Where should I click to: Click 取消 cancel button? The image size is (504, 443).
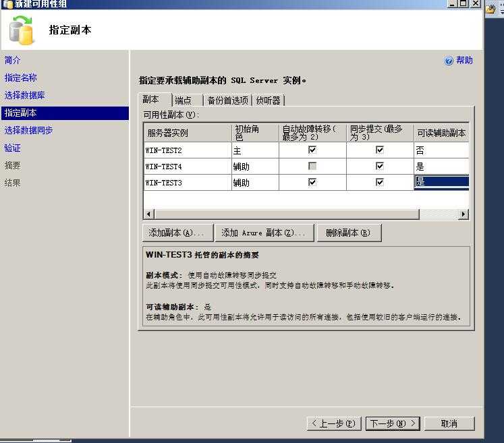[x=449, y=423]
